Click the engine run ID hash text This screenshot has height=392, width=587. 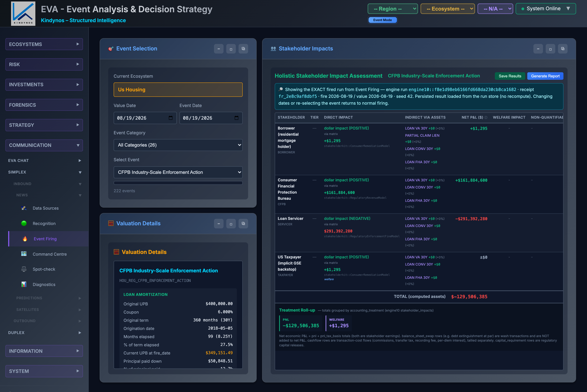tap(462, 89)
